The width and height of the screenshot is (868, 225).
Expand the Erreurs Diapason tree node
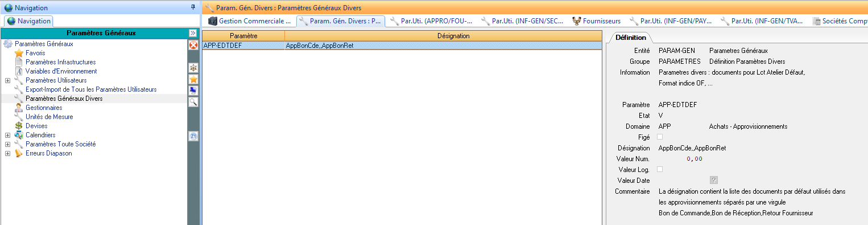(7, 153)
